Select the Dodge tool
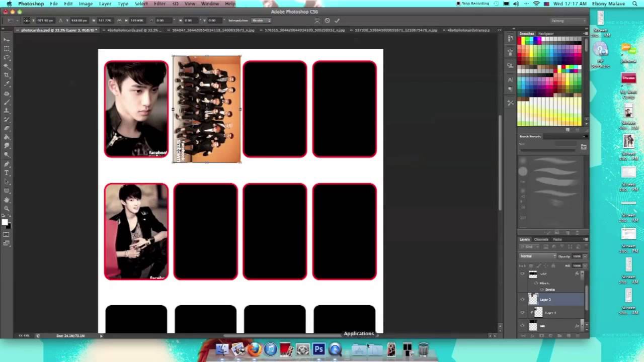This screenshot has width=644, height=362. (x=7, y=154)
